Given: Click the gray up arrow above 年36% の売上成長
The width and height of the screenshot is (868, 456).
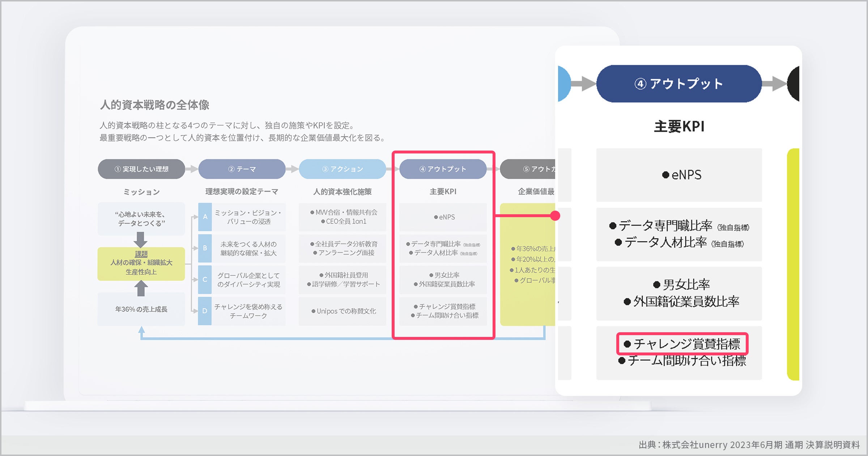Looking at the screenshot, I should tap(141, 288).
